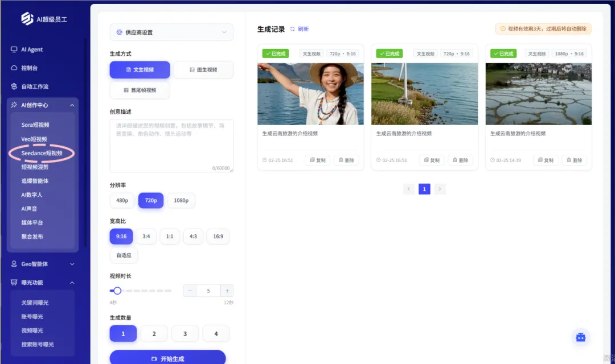Set 生成数量 to 3
Screen dimensions: 615x364
[185, 333]
